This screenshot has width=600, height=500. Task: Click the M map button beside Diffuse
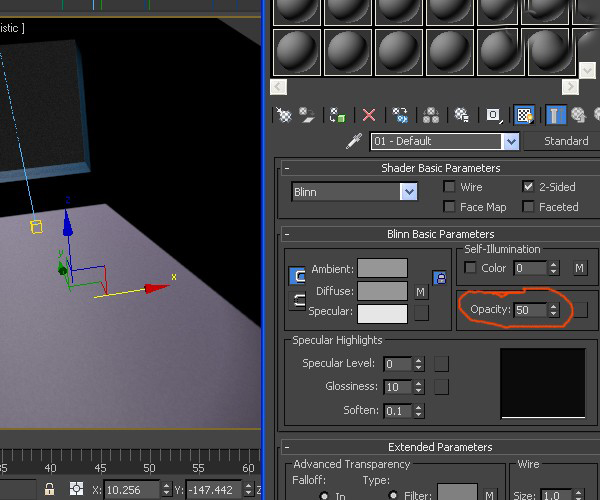click(x=421, y=292)
